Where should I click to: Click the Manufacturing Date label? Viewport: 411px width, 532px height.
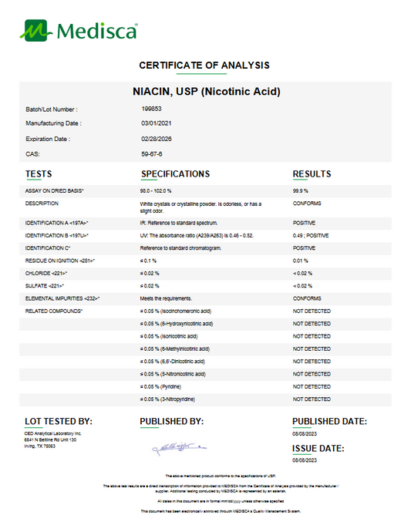click(54, 123)
